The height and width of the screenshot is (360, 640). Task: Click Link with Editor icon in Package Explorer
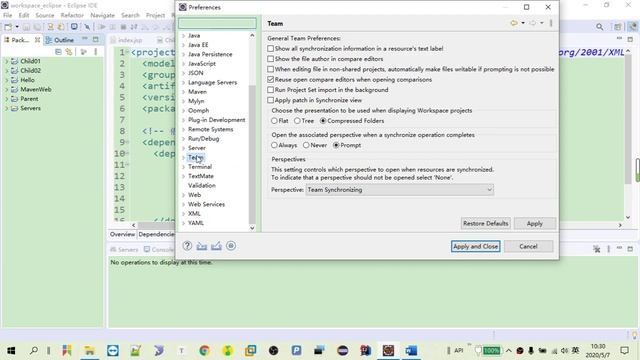pos(69,52)
